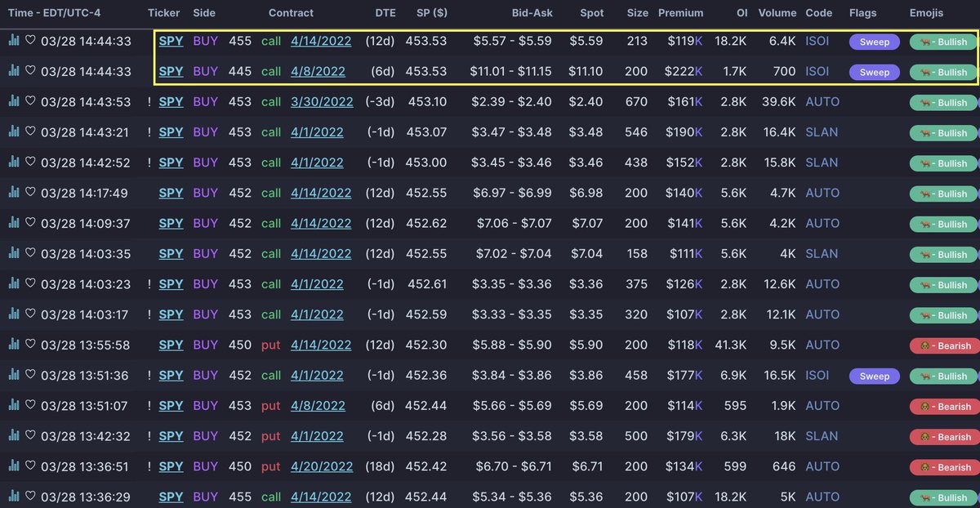Click Bearish badge on 13:55:58 row

click(944, 346)
